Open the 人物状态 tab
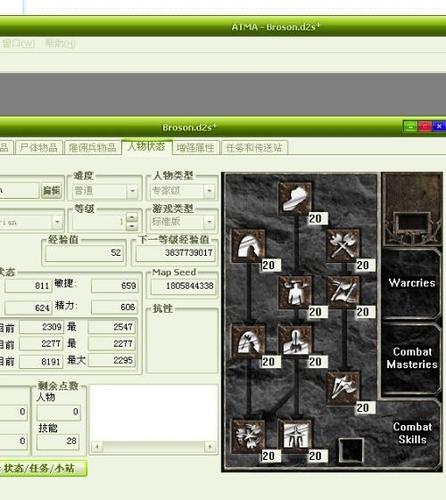The width and height of the screenshot is (446, 500). click(x=147, y=147)
